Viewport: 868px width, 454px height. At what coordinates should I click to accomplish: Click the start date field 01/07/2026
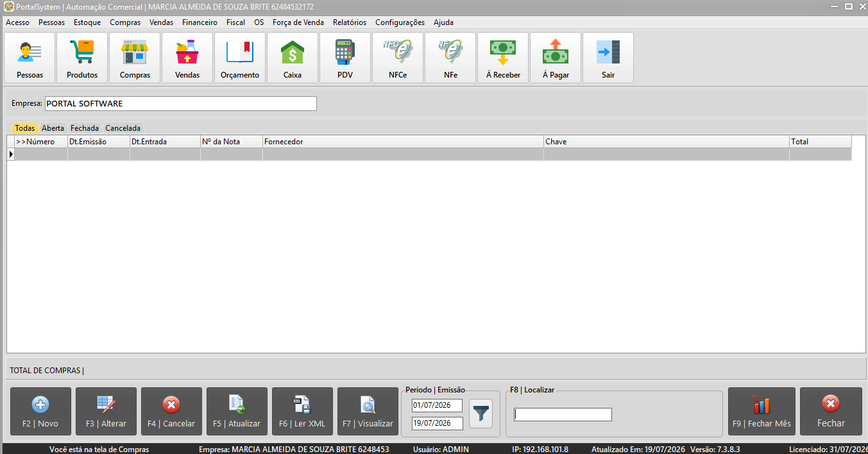point(437,405)
